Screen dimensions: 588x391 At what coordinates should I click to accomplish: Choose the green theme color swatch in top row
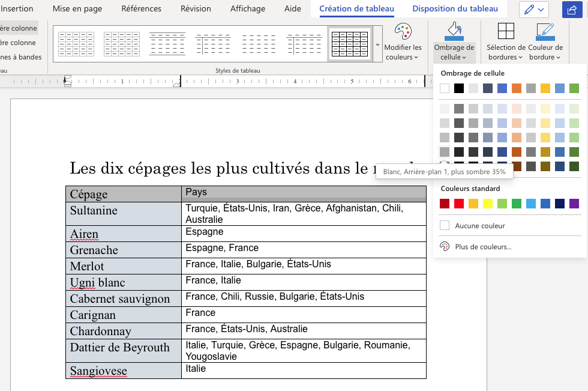point(574,88)
